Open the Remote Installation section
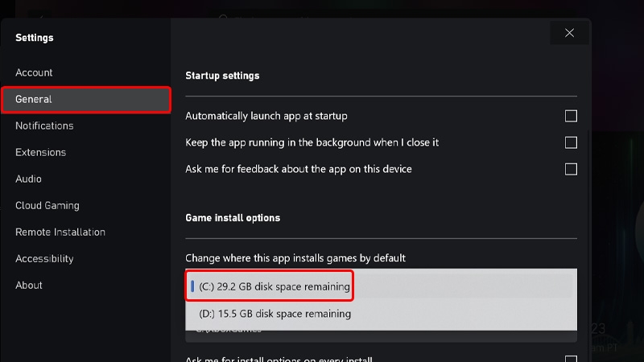644x362 pixels. (x=60, y=232)
